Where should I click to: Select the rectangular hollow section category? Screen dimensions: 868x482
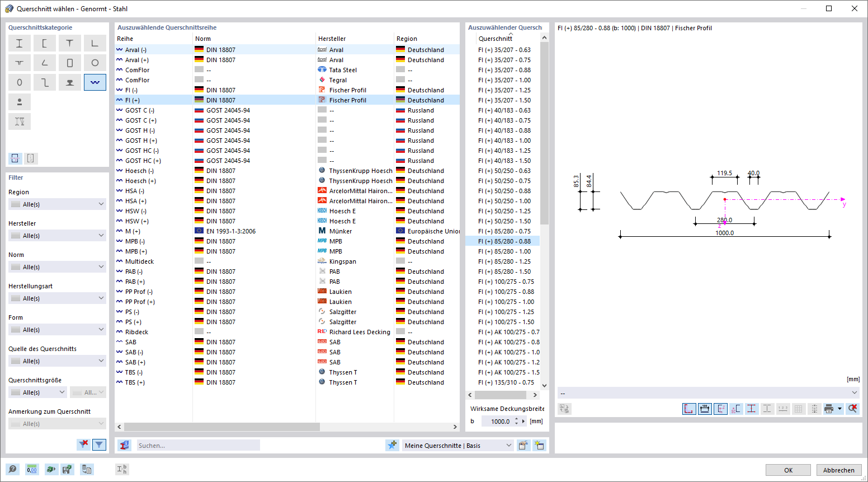(70, 63)
